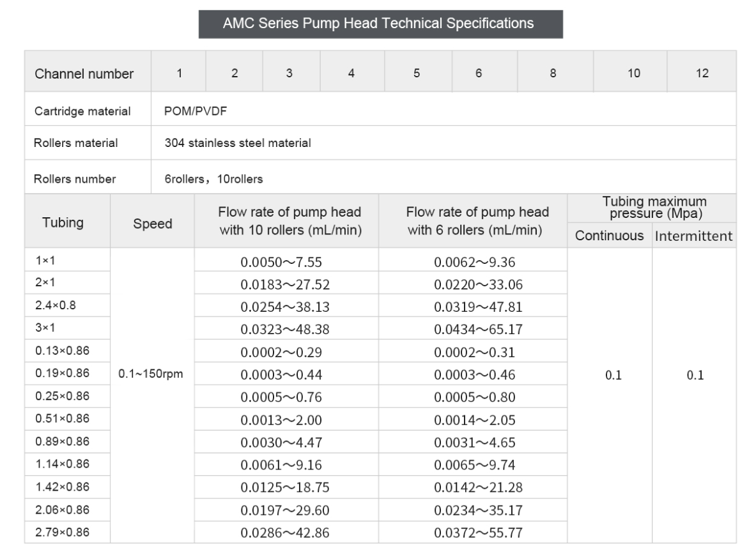Viewport: 756px width, 554px height.
Task: Click flow rate 0.0062~9.36
Action: pos(474,262)
